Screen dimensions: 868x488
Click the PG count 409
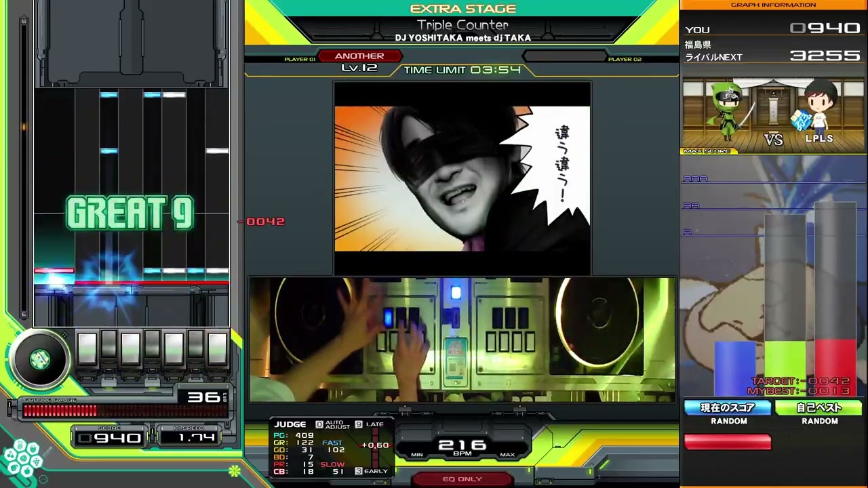click(304, 436)
